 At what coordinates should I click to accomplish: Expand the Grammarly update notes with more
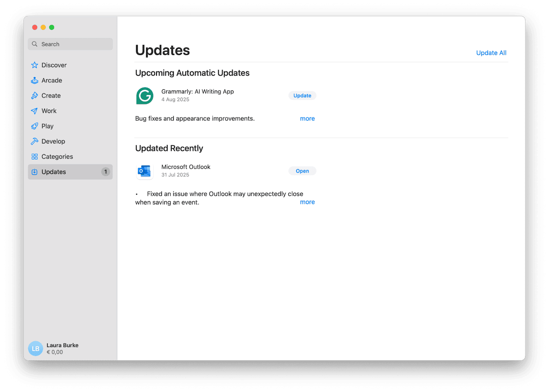coord(307,118)
